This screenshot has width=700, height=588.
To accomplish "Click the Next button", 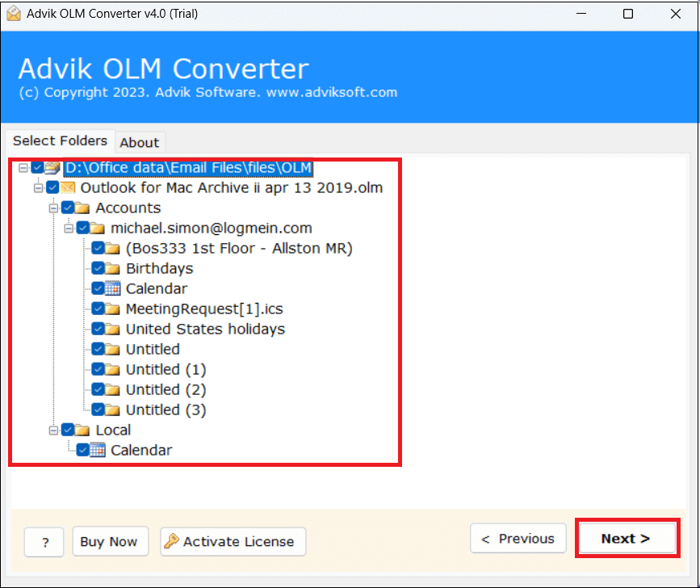I will pyautogui.click(x=627, y=538).
